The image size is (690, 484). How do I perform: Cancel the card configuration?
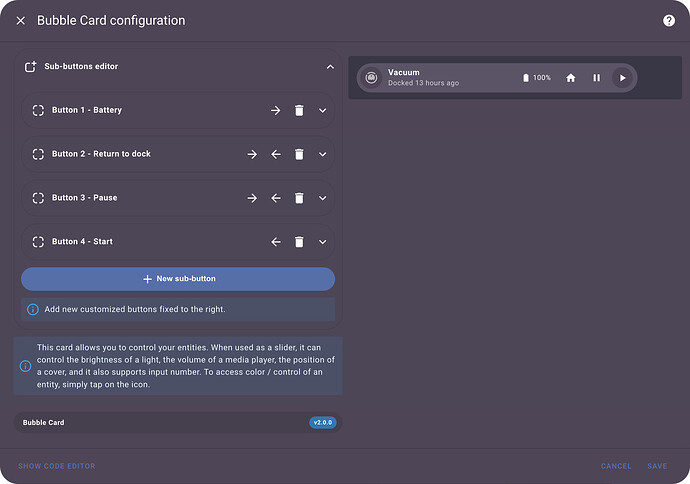click(x=616, y=466)
